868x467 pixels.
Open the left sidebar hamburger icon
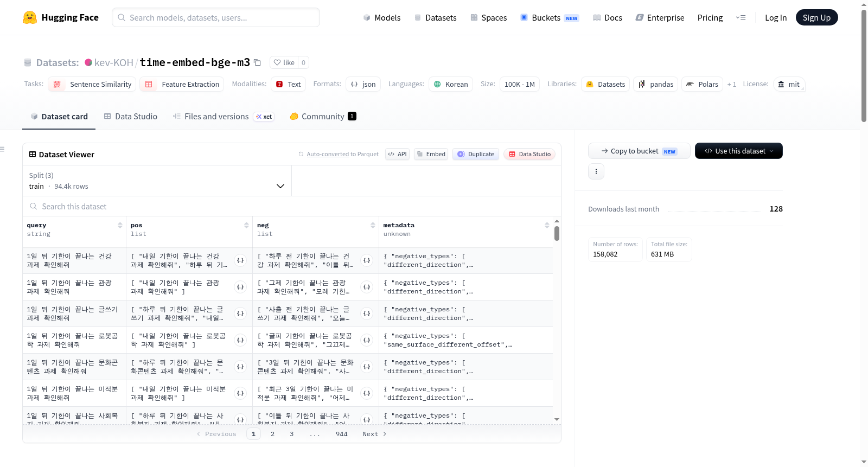[x=2, y=149]
